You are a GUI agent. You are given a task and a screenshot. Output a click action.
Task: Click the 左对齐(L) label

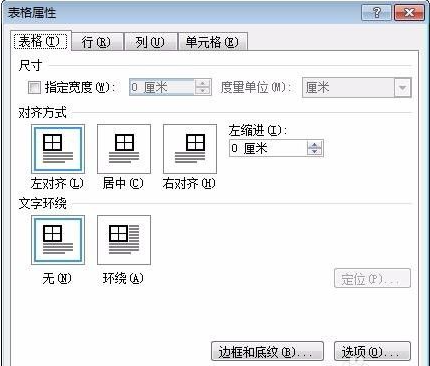[x=57, y=183]
